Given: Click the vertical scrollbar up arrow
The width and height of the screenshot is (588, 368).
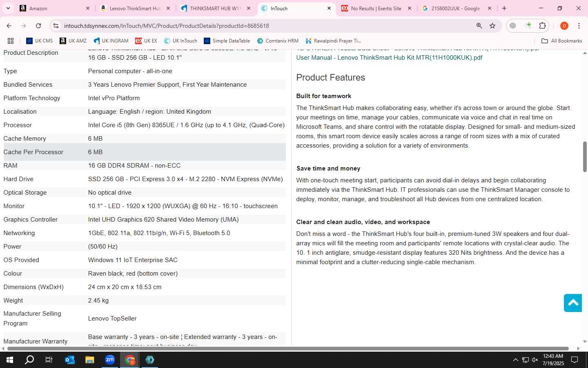Looking at the screenshot, I should (x=585, y=53).
